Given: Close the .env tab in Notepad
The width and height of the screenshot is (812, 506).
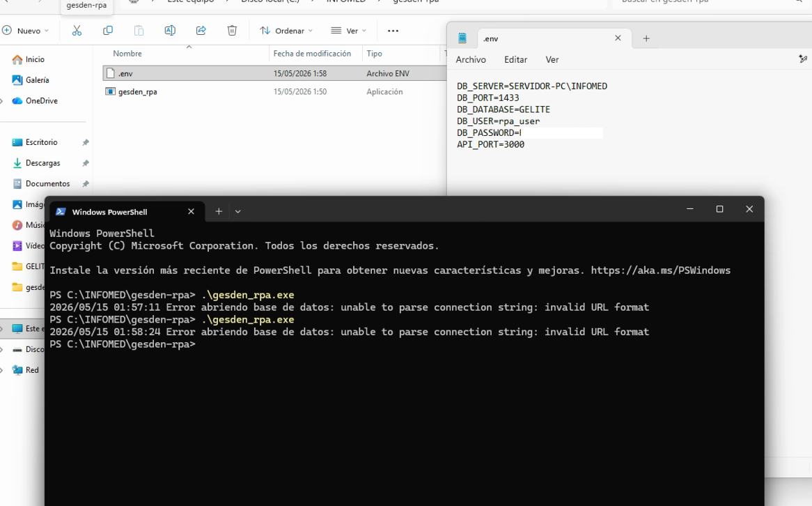Looking at the screenshot, I should coord(618,38).
